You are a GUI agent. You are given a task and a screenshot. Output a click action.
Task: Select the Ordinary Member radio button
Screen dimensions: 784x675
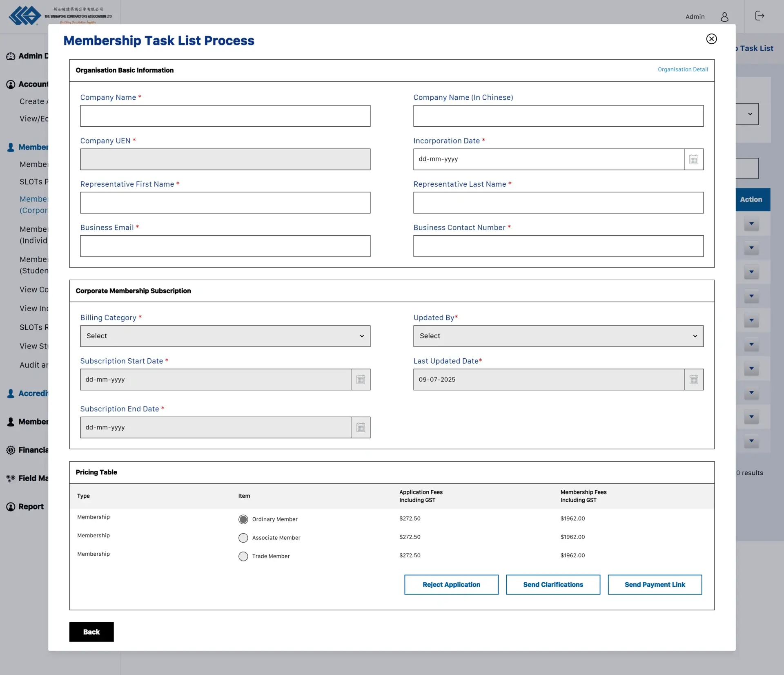click(x=243, y=519)
